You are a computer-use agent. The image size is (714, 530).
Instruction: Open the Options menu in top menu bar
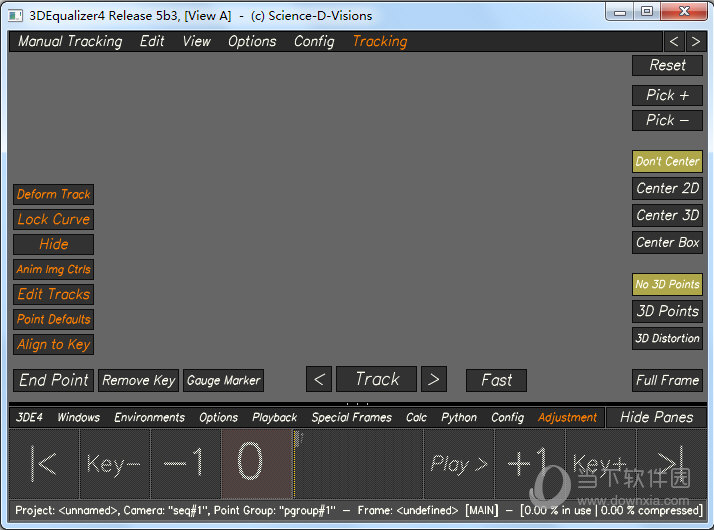coord(252,41)
